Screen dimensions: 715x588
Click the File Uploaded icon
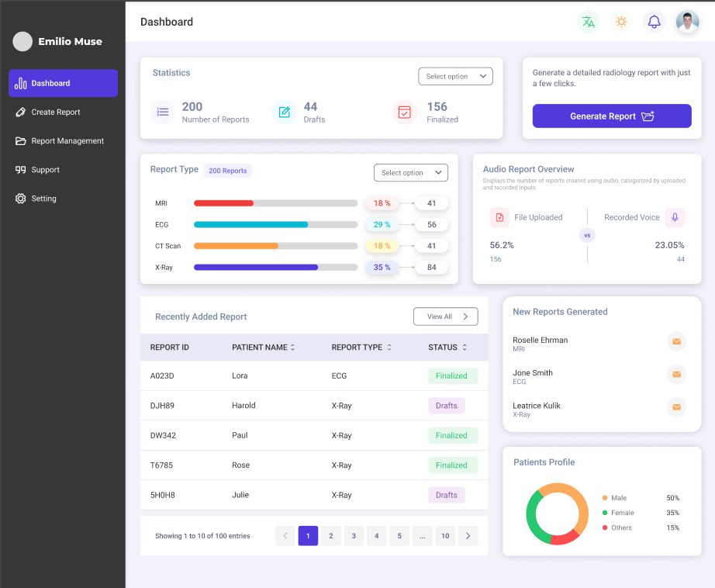point(499,217)
